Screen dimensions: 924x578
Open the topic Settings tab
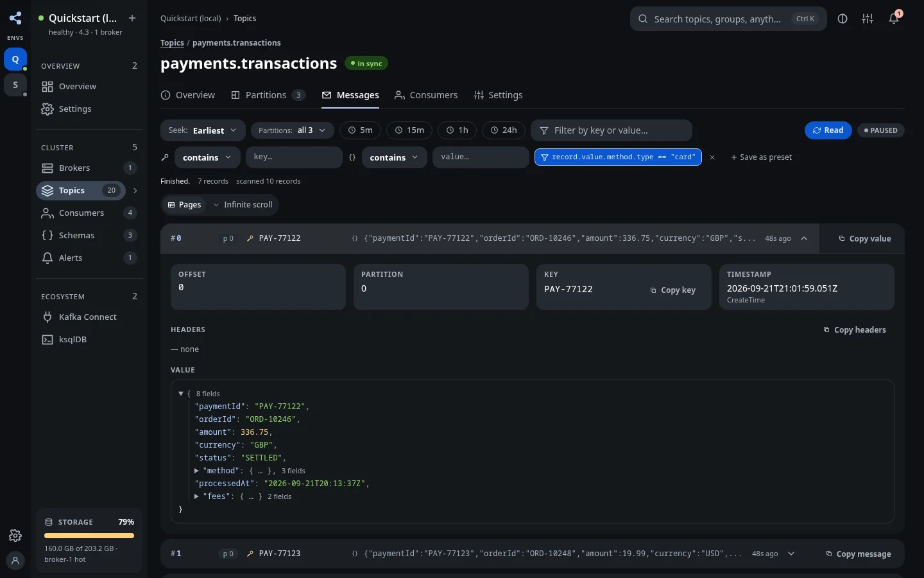click(x=498, y=95)
